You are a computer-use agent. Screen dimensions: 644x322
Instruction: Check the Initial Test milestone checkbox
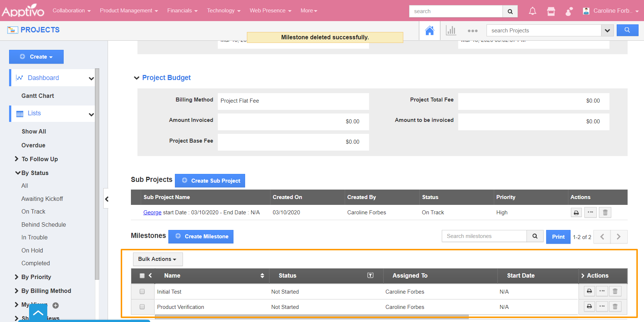(x=142, y=291)
